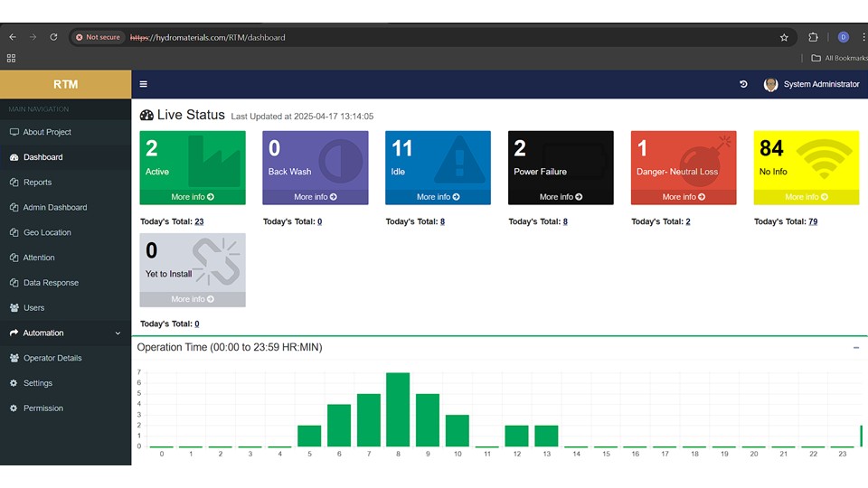
Task: Click More info on Power Failure card
Action: click(x=561, y=197)
